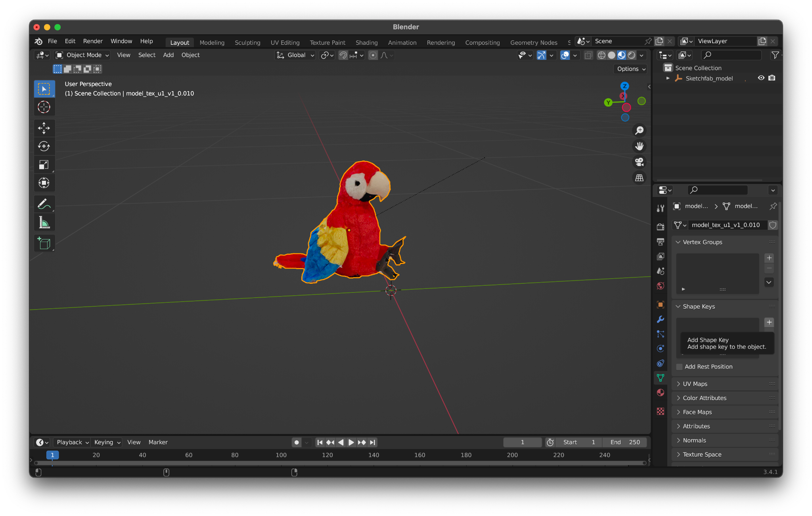
Task: Switch to wireframe viewport shading
Action: tap(601, 55)
